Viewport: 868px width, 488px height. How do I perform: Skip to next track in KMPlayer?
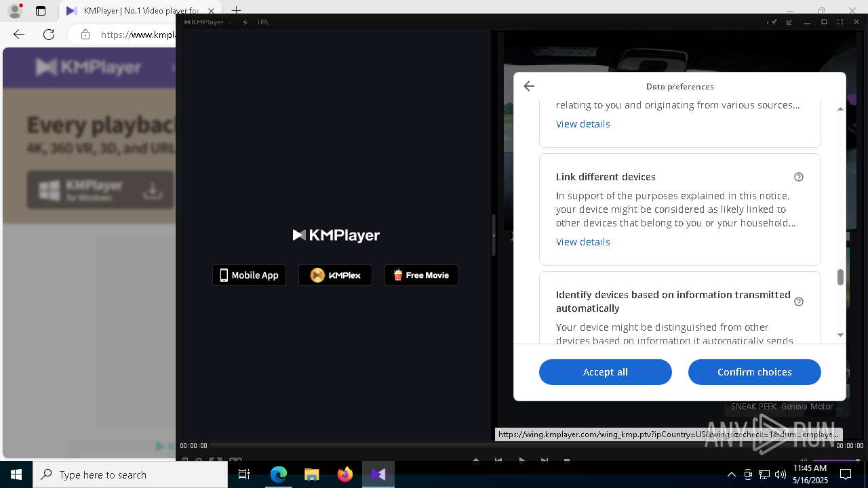click(545, 461)
